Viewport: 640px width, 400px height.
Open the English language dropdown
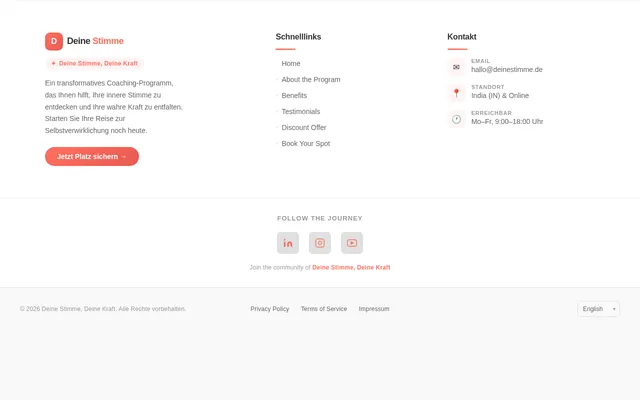click(598, 309)
